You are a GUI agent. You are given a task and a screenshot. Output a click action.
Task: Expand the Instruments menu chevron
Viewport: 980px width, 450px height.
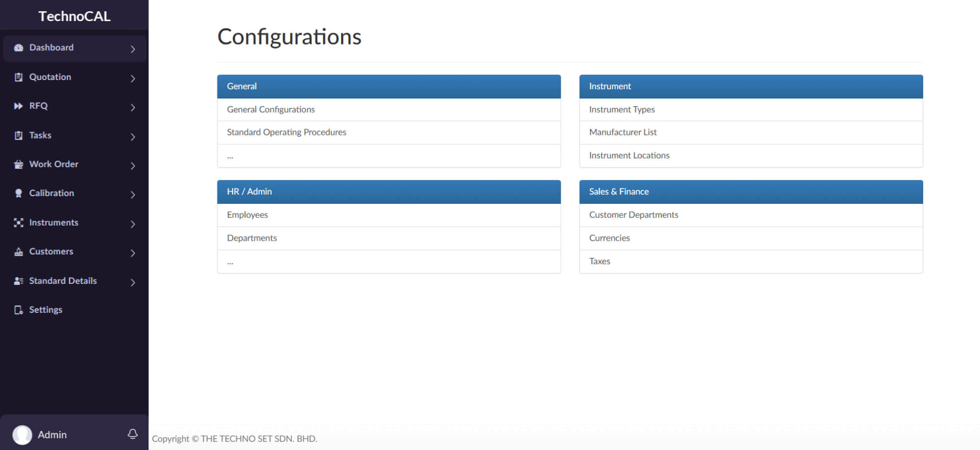point(133,224)
